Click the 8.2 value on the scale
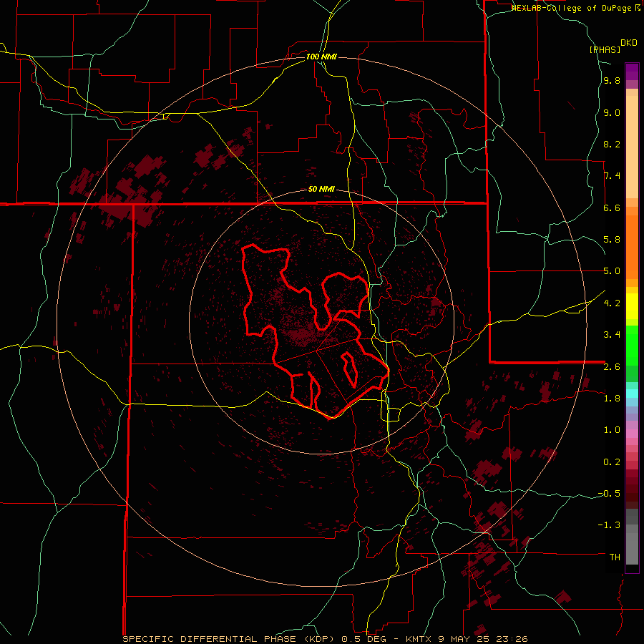Screen dimensions: 644x644 [x=612, y=144]
